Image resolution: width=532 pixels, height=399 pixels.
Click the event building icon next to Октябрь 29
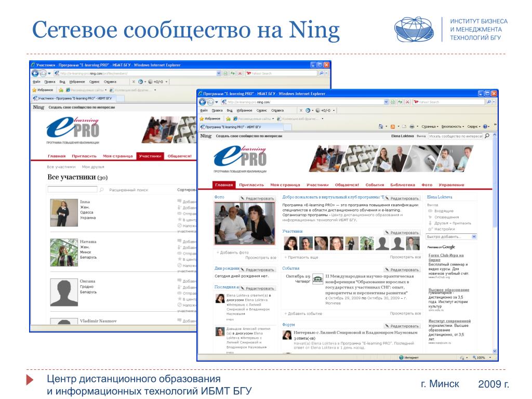point(317,279)
